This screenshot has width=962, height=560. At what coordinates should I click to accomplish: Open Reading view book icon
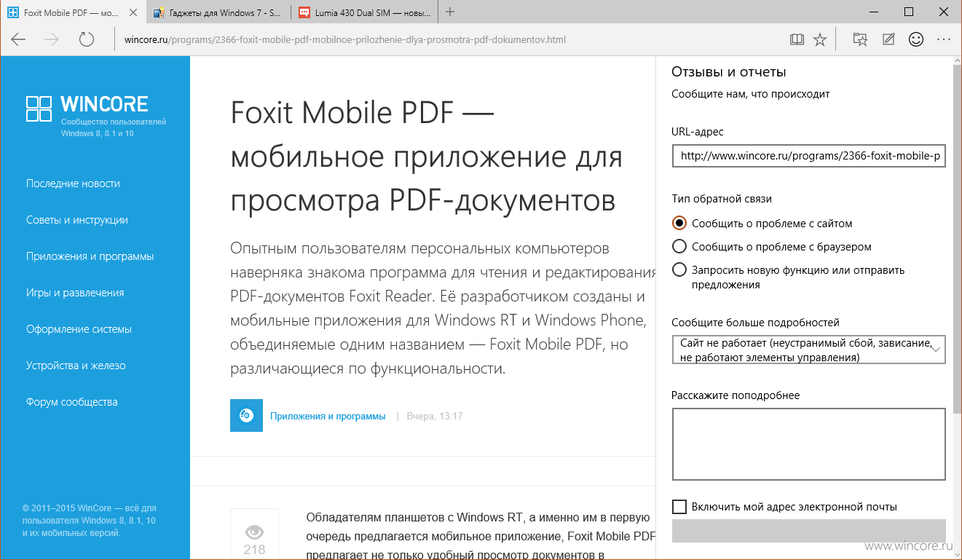coord(797,40)
